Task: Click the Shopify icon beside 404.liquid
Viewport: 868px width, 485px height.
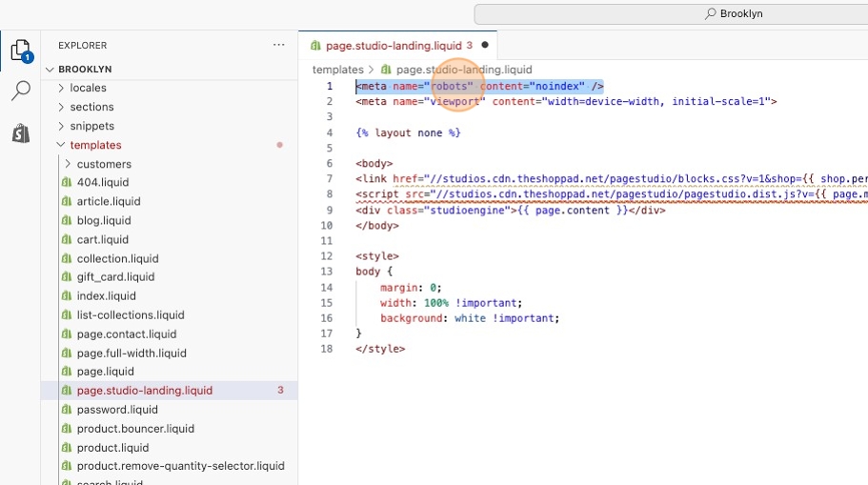Action: [x=67, y=182]
